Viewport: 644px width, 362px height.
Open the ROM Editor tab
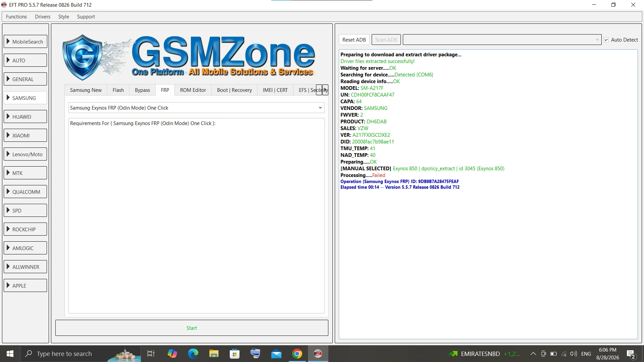point(193,90)
